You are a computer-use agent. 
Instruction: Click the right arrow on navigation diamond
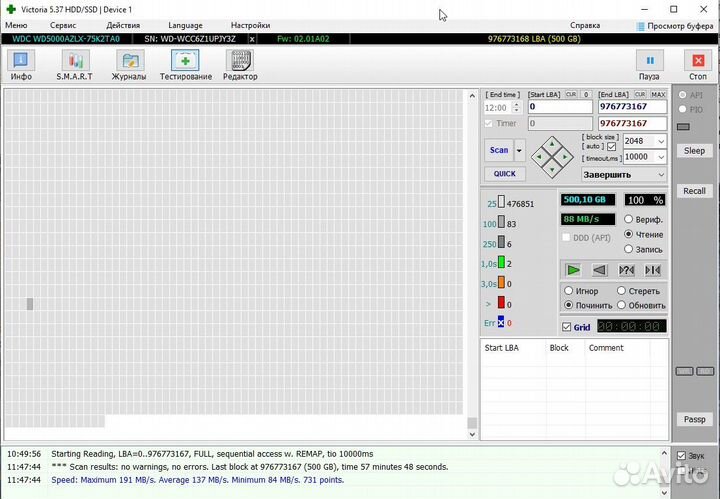pyautogui.click(x=565, y=157)
